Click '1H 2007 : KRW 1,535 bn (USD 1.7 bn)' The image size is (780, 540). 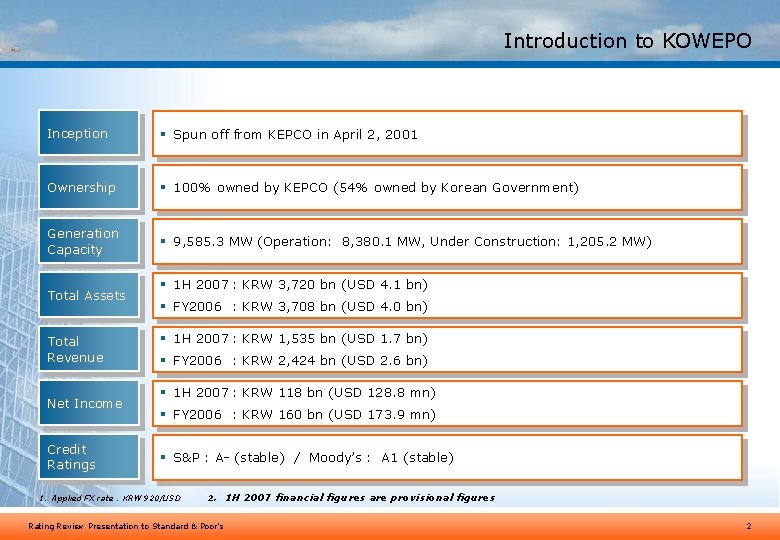click(x=300, y=339)
